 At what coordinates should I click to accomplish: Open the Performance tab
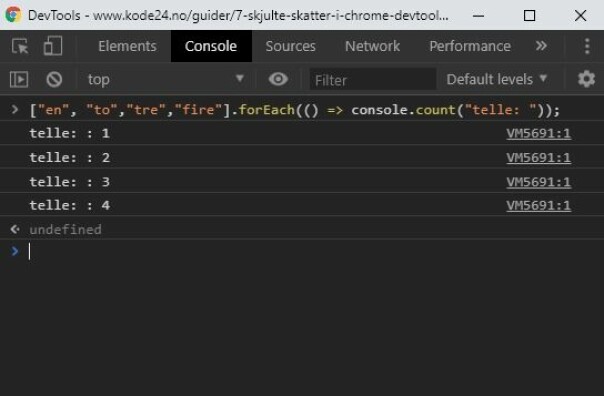470,46
